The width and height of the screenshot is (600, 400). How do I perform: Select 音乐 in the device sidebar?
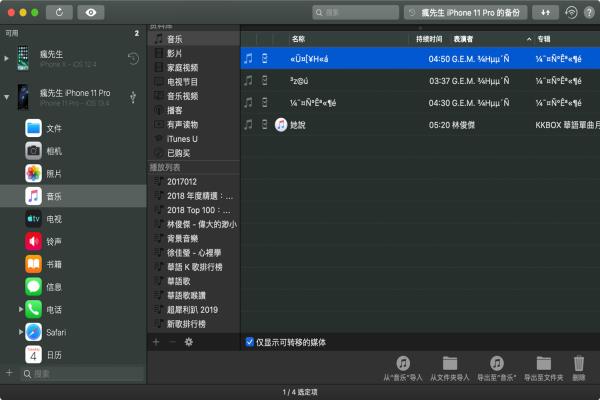tap(73, 196)
